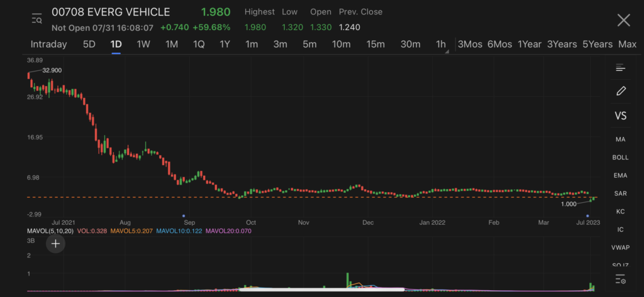Toggle the KC indicator
The image size is (644, 297).
click(621, 211)
